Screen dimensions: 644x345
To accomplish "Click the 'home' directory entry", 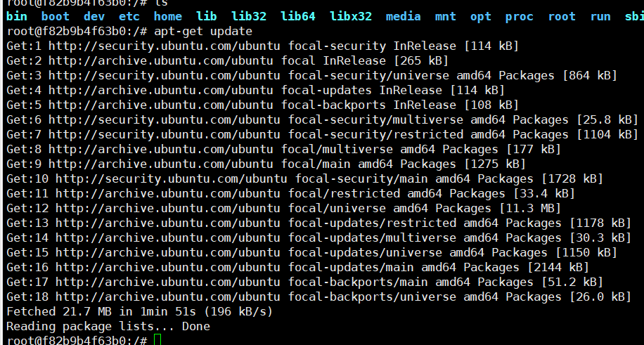I will [167, 16].
